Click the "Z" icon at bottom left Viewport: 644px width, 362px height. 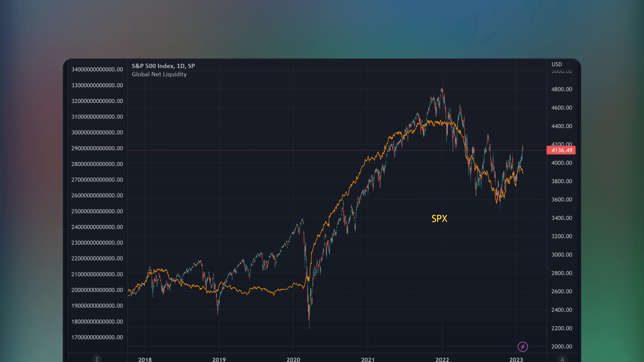97,359
